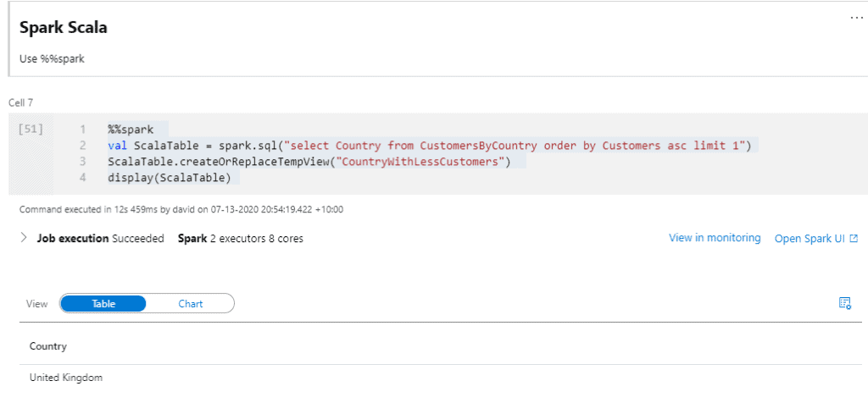Select the United Kingdom table cell
This screenshot has height=403, width=868.
point(66,378)
